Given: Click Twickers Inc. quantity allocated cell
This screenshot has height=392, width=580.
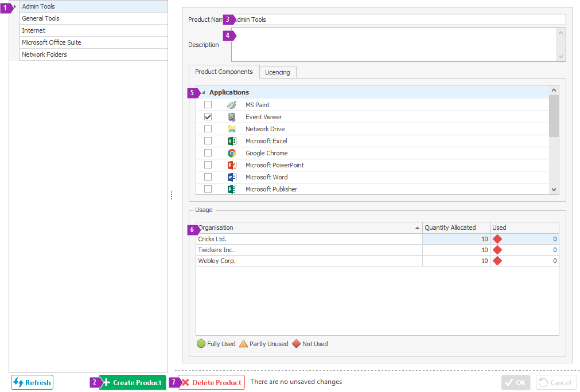Looking at the screenshot, I should (x=456, y=250).
